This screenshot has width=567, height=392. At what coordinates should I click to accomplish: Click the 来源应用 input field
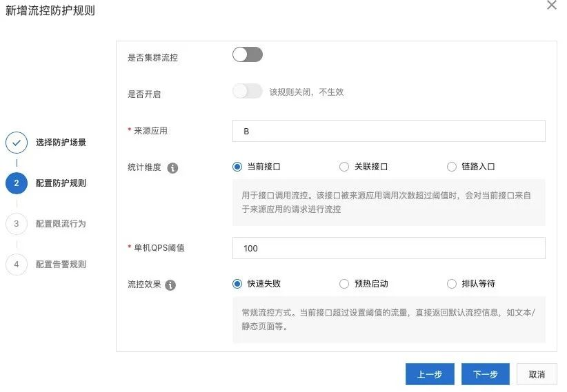click(389, 131)
